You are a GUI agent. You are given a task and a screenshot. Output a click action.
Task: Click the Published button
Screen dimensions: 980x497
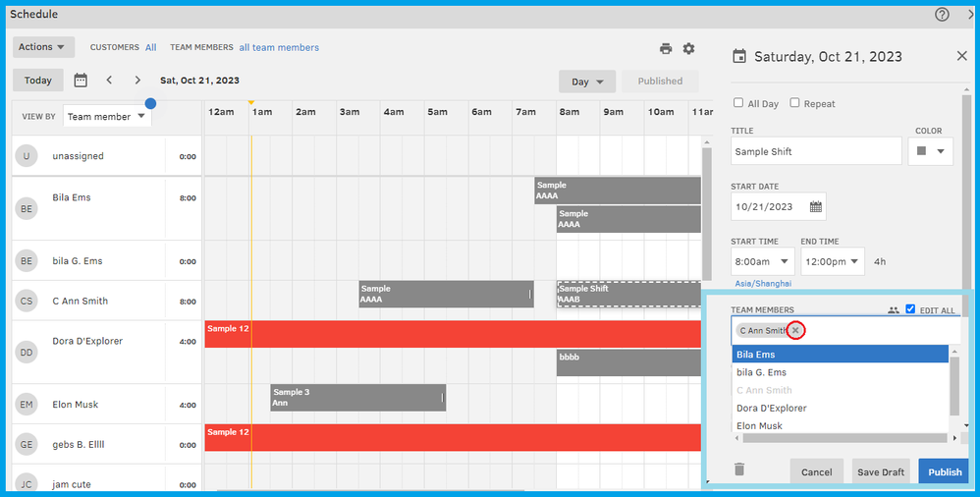[x=660, y=82]
